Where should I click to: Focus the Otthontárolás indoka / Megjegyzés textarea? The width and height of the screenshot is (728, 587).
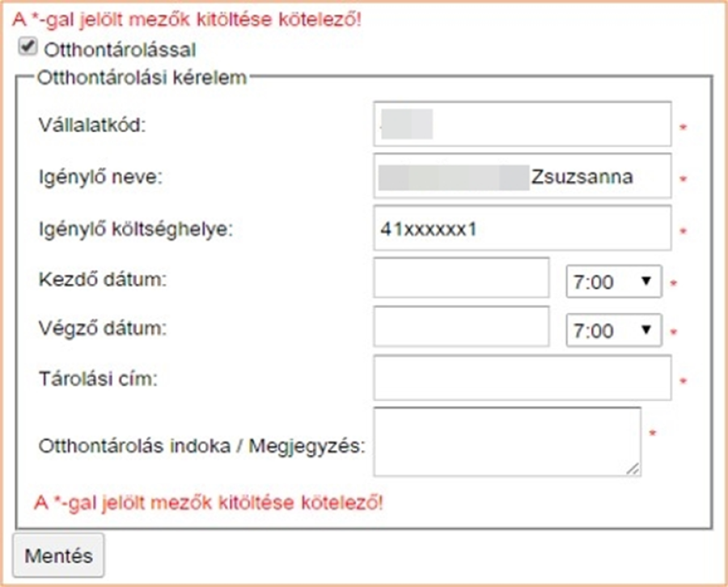pyautogui.click(x=506, y=441)
